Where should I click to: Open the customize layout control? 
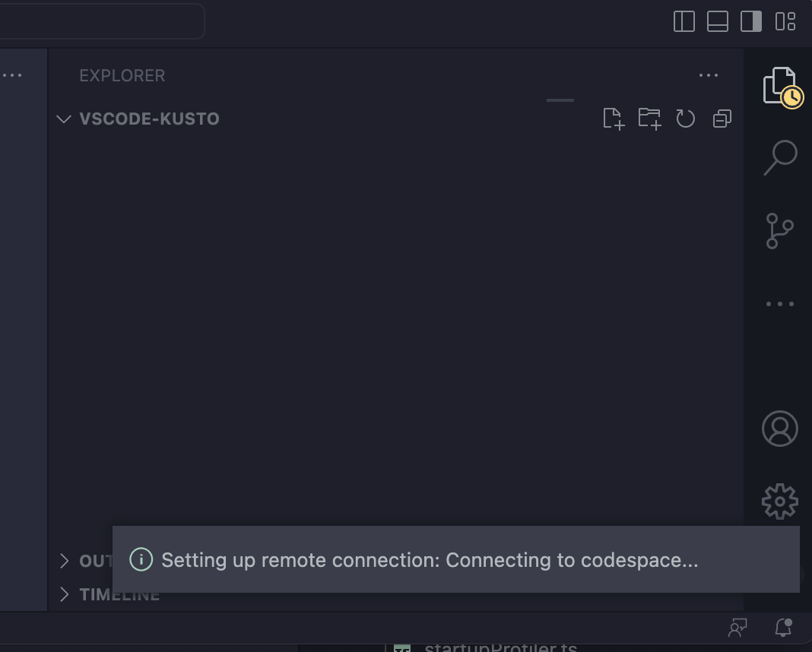[784, 21]
